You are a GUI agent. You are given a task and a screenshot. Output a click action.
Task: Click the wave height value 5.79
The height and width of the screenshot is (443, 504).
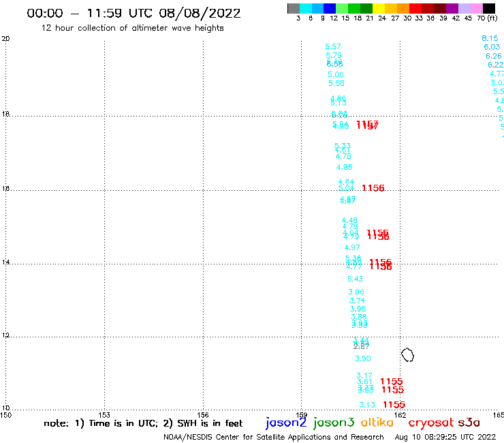(334, 55)
